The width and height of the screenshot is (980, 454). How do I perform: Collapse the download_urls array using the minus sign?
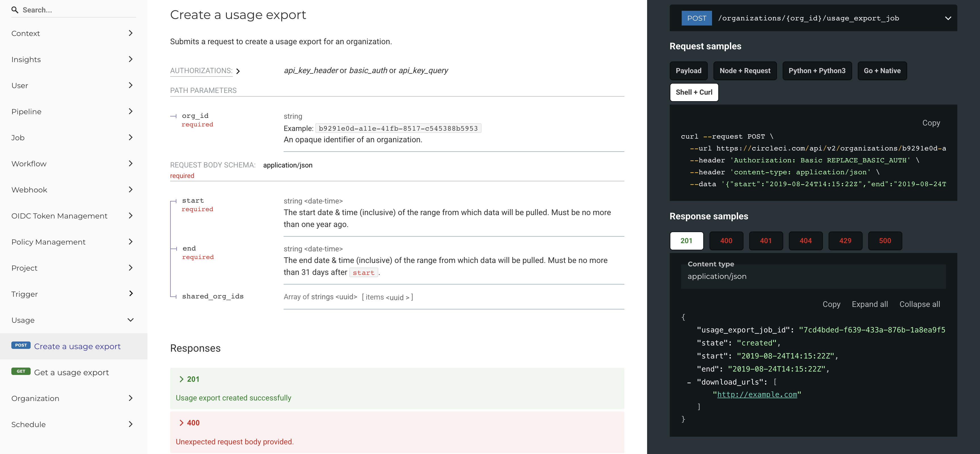point(689,383)
